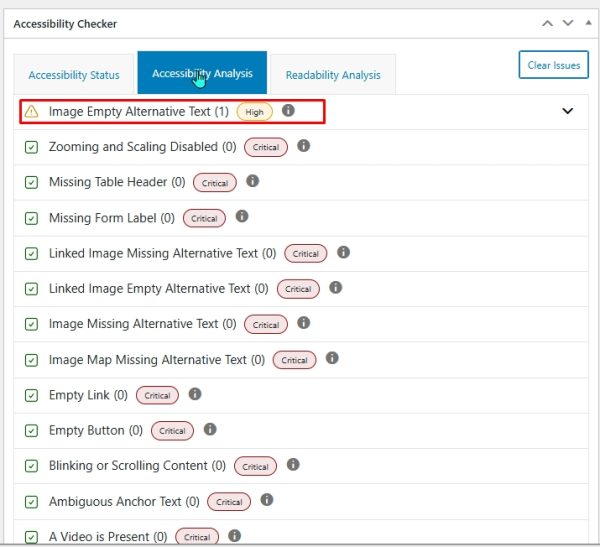600x547 pixels.
Task: Click the info icon beside Empty Button
Action: (x=210, y=429)
